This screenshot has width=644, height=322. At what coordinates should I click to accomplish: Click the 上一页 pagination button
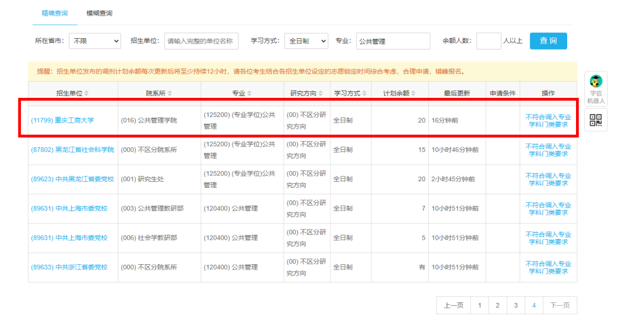click(453, 305)
